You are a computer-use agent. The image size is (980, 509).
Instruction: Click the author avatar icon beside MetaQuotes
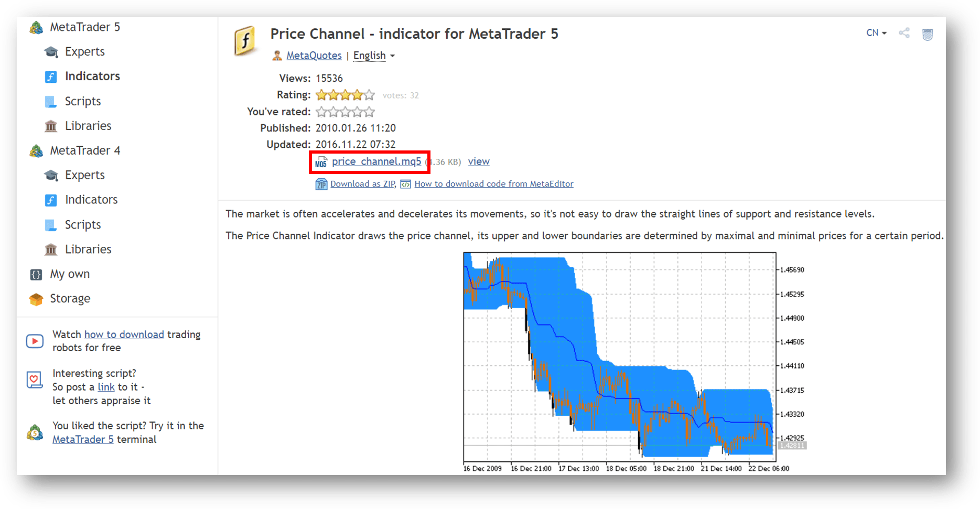tap(277, 56)
